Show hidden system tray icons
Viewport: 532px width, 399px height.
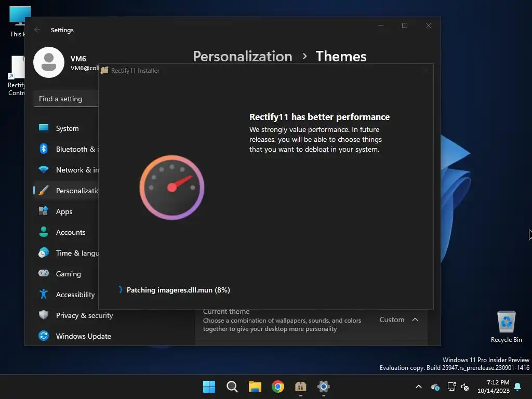(419, 387)
